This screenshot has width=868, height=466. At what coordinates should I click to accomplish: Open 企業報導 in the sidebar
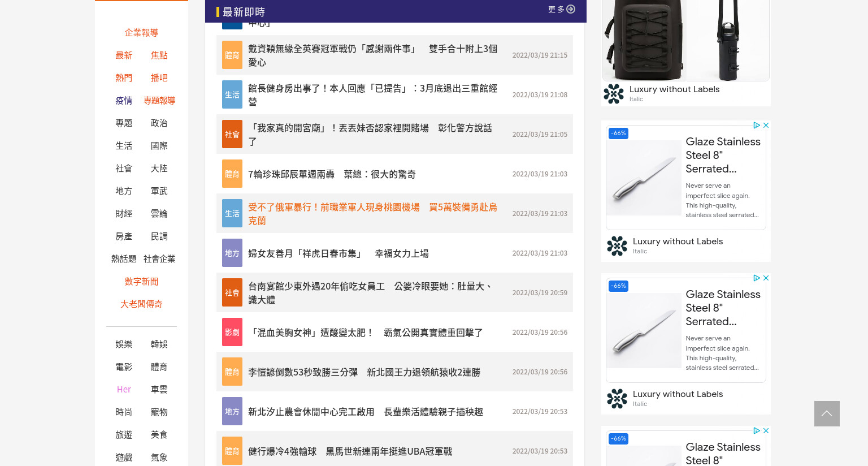[141, 33]
